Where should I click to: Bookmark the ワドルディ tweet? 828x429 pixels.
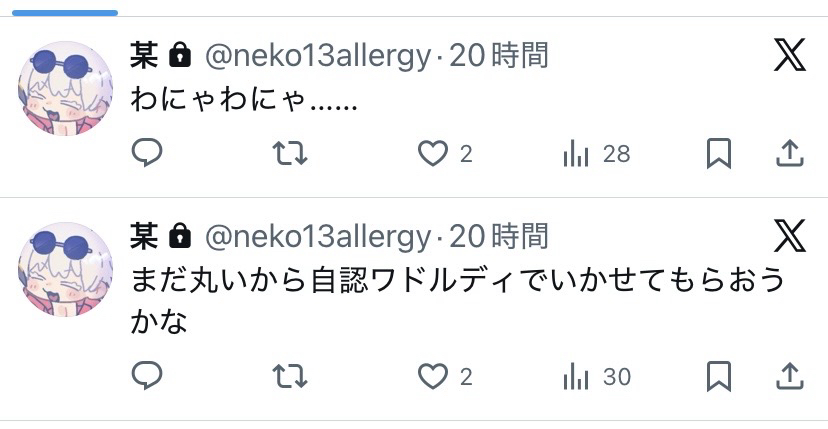click(718, 376)
